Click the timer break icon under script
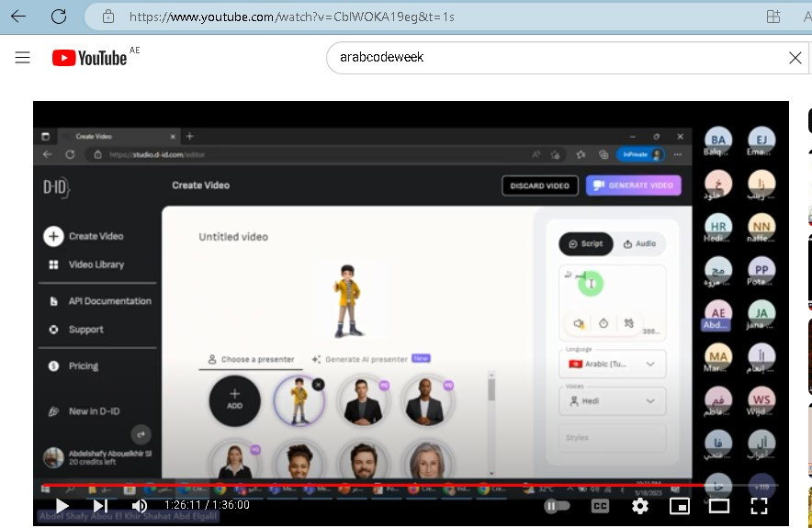Screen dimensions: 812x528 pos(603,323)
